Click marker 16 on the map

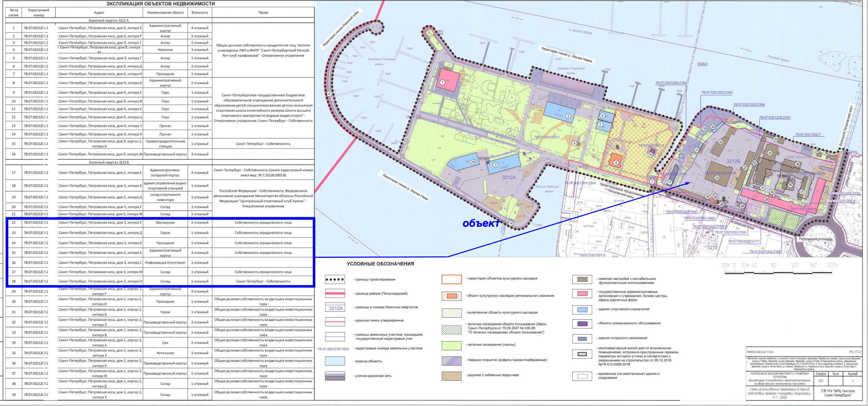point(473,162)
